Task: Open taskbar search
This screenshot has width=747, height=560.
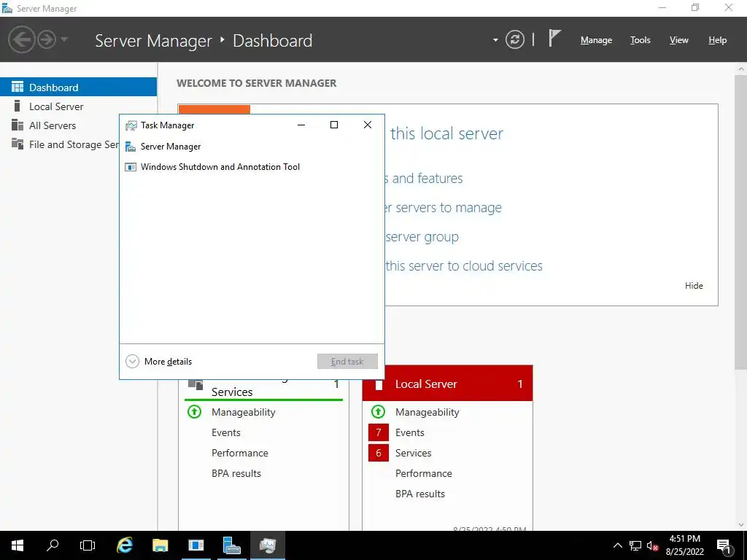Action: (53, 545)
